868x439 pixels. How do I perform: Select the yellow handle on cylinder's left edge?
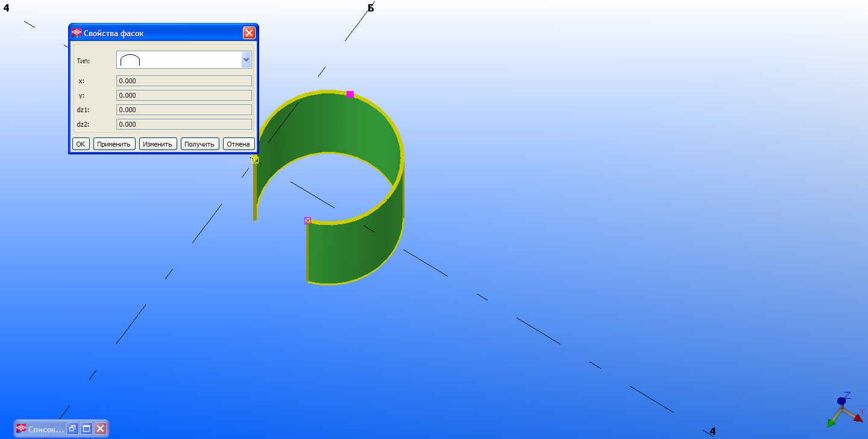click(256, 160)
